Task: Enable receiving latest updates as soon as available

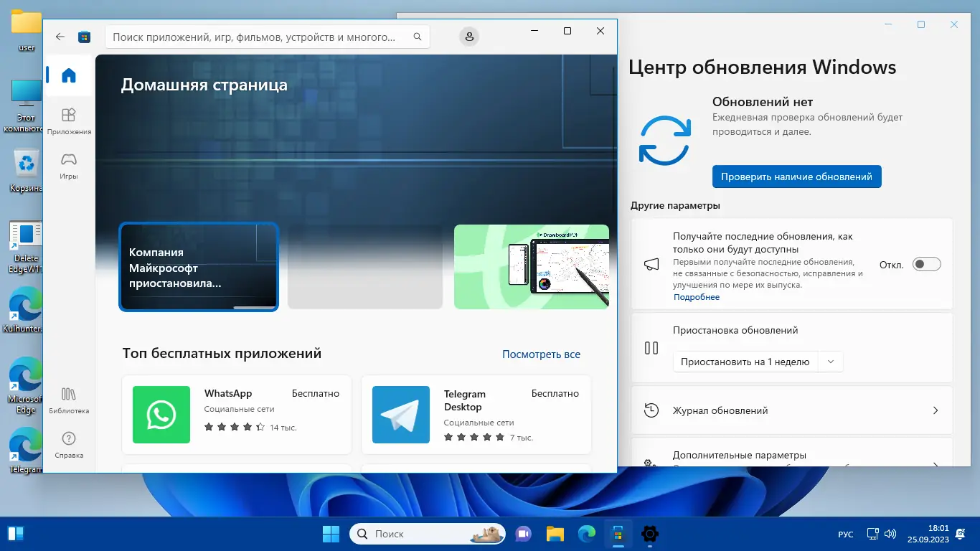Action: coord(926,264)
